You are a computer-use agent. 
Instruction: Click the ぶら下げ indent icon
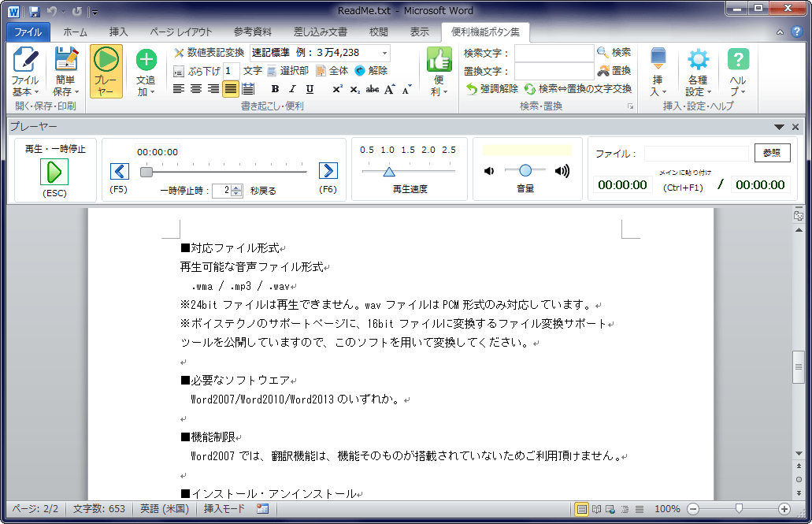(x=178, y=71)
